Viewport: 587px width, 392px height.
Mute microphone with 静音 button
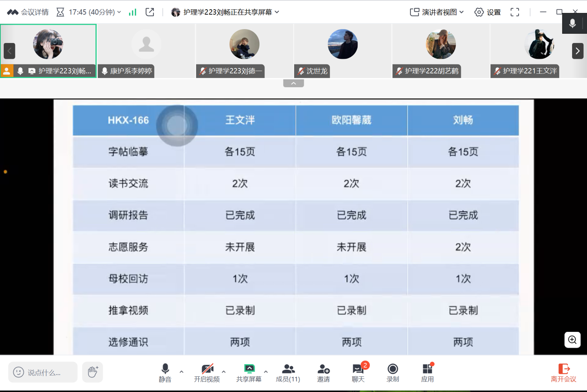pyautogui.click(x=165, y=373)
